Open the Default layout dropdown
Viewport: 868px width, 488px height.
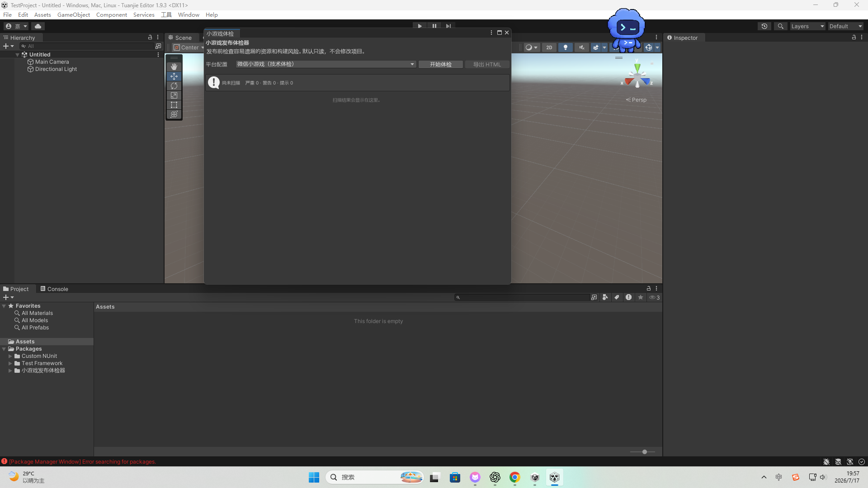(846, 26)
